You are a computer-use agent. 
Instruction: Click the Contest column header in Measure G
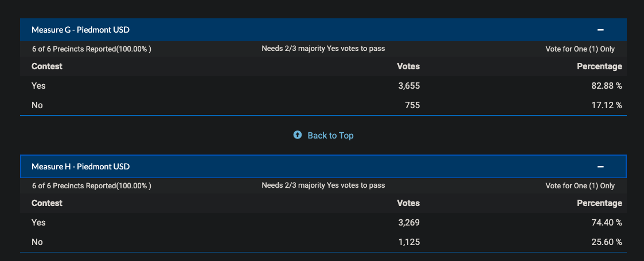point(47,66)
